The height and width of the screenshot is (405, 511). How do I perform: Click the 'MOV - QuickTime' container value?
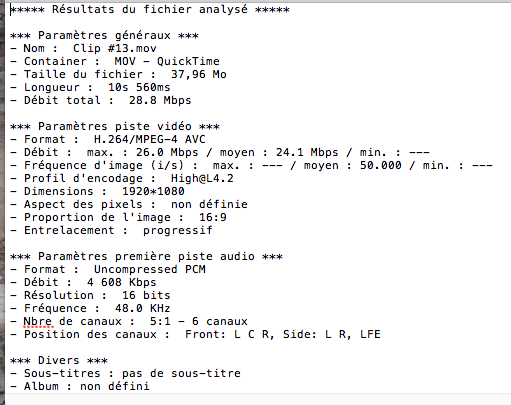point(167,61)
